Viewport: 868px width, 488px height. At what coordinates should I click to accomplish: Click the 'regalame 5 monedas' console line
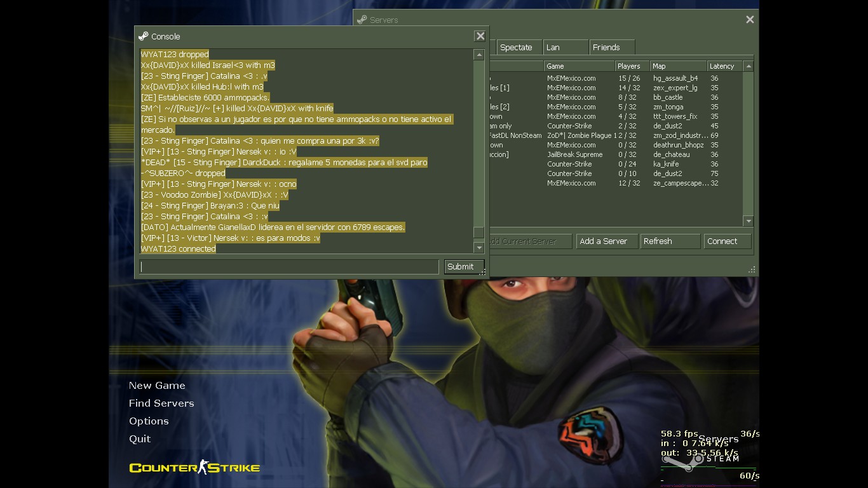(x=284, y=163)
